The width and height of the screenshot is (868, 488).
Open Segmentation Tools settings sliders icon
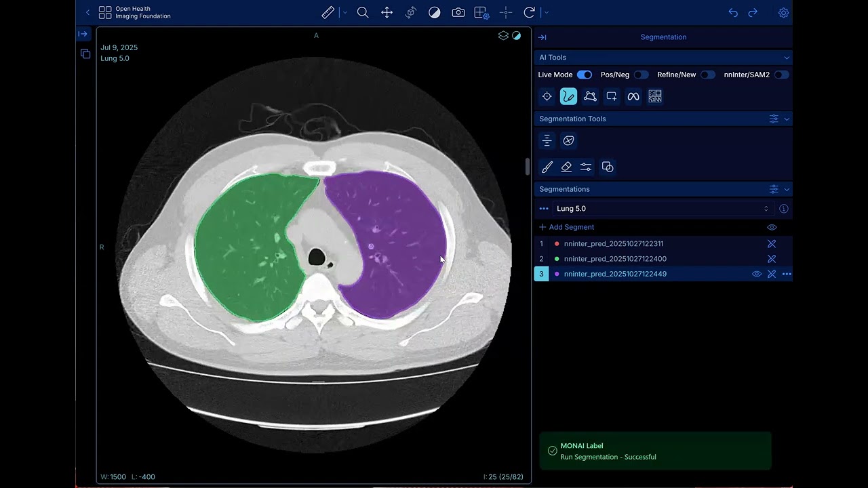click(774, 119)
